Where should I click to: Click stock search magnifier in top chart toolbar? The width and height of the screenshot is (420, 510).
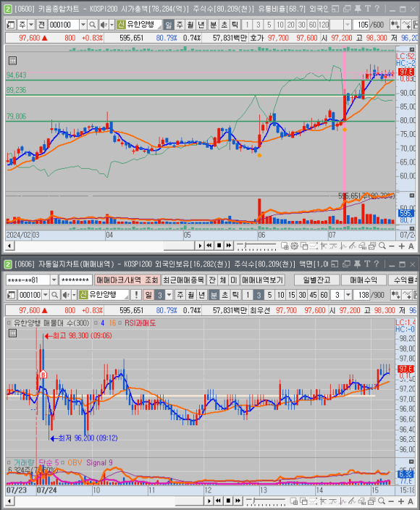[93, 25]
